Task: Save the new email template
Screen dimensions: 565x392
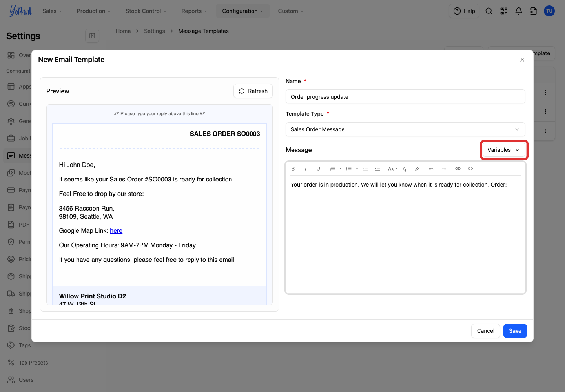Action: point(515,331)
